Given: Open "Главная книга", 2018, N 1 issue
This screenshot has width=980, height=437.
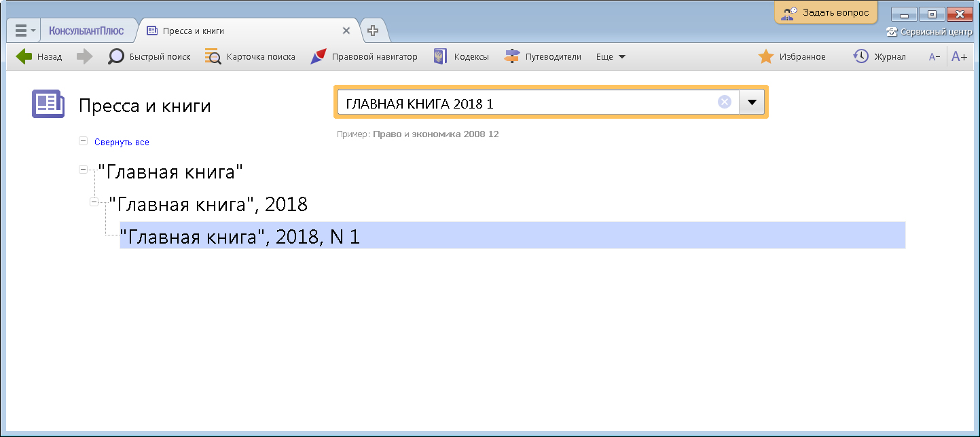Looking at the screenshot, I should pos(512,237).
